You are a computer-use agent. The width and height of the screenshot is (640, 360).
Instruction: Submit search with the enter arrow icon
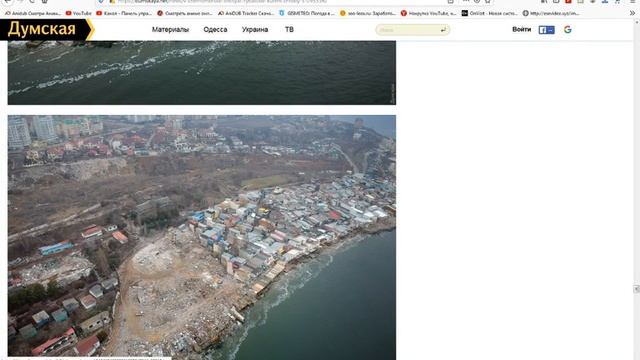tap(443, 30)
